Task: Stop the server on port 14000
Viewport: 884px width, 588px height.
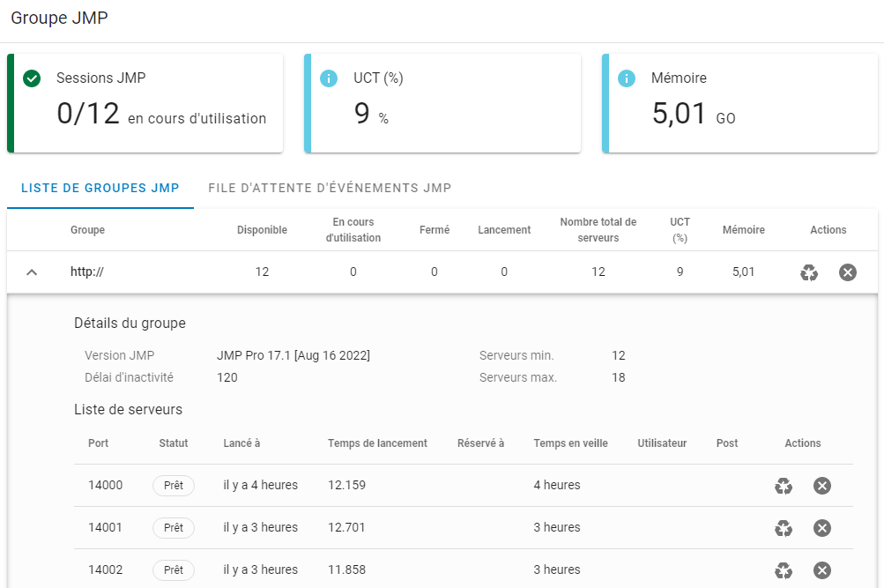Action: click(x=822, y=486)
